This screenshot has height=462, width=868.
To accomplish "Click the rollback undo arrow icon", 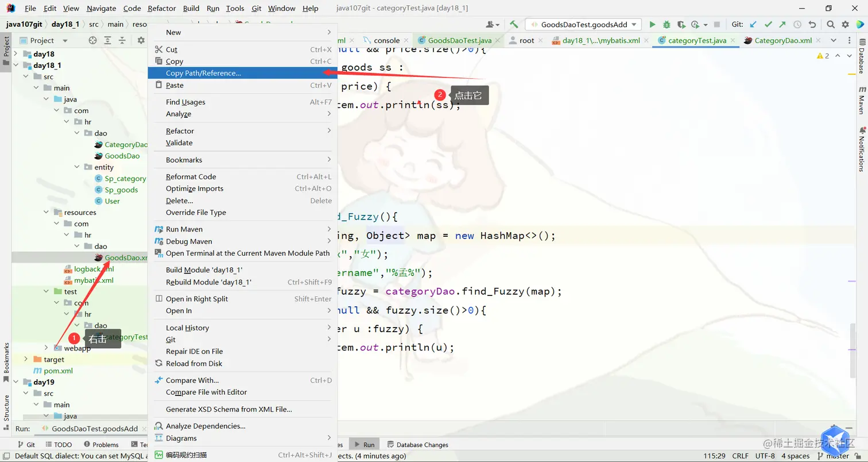I will pyautogui.click(x=812, y=25).
